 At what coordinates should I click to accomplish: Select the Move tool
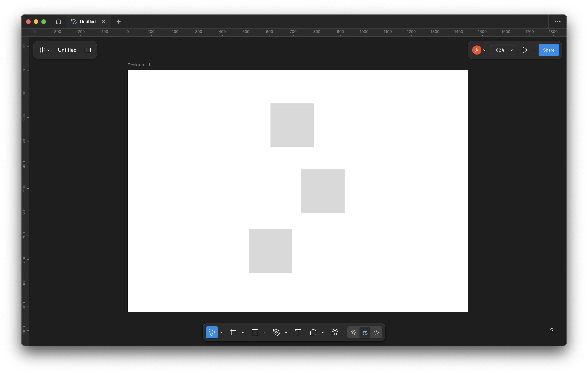(x=211, y=332)
